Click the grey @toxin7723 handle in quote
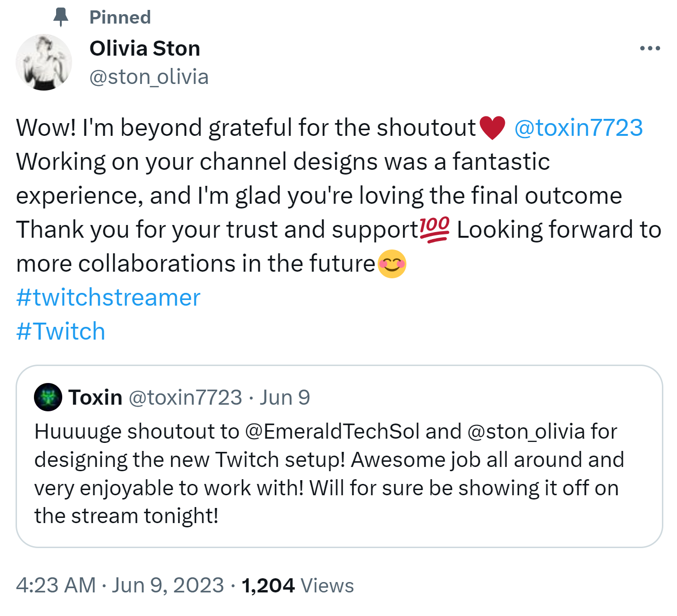 pyautogui.click(x=185, y=397)
